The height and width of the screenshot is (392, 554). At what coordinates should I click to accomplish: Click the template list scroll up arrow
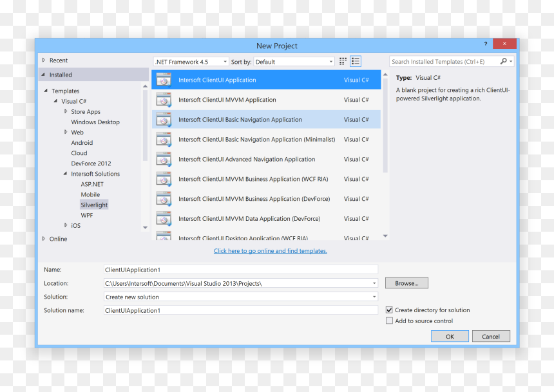385,75
